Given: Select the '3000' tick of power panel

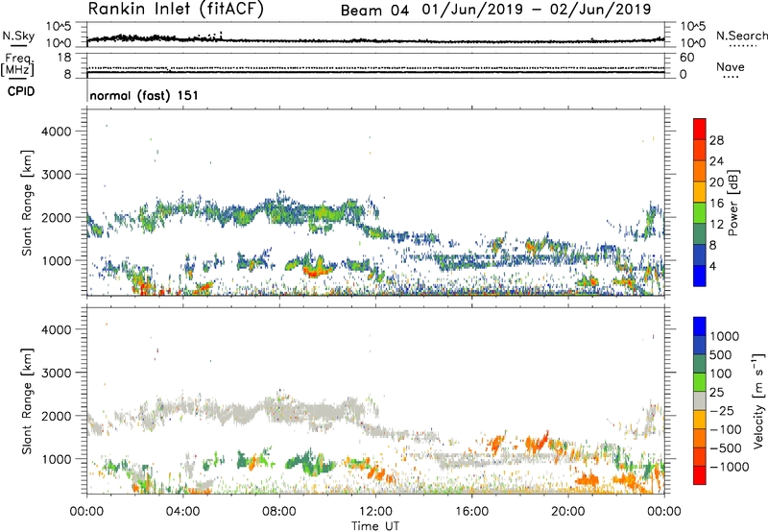Looking at the screenshot, I should tap(57, 175).
